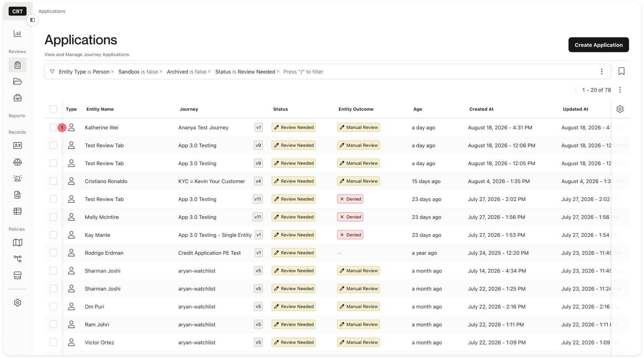Image resolution: width=644 pixels, height=359 pixels.
Task: Open the ID card icon under Records
Action: [17, 145]
